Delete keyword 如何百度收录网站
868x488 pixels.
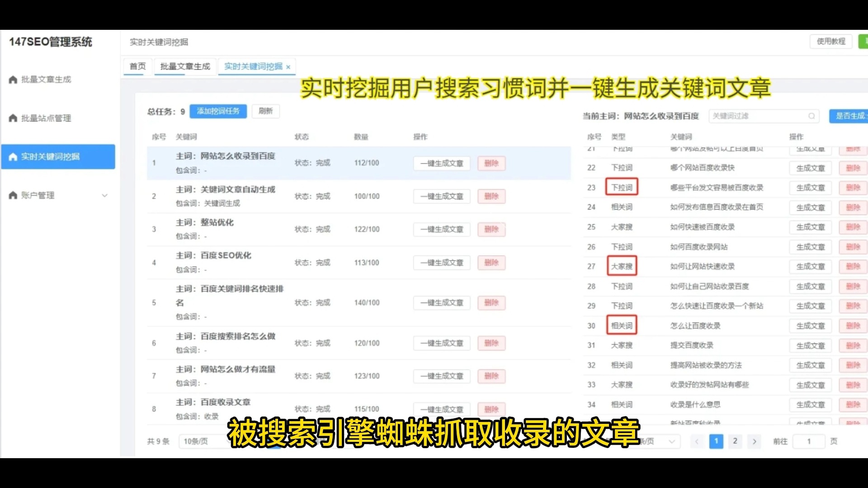(x=853, y=247)
